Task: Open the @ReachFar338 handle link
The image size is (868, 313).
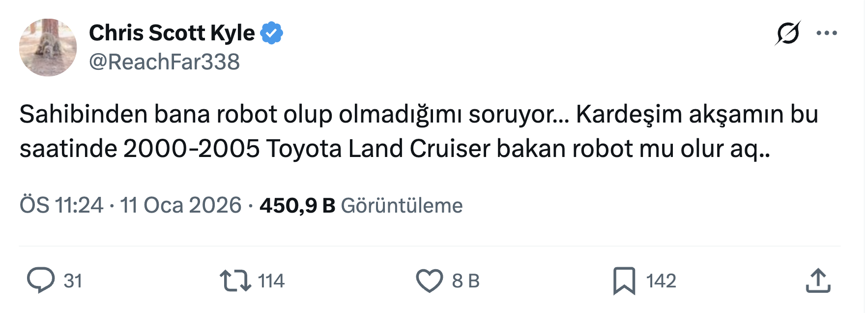Action: (x=164, y=62)
